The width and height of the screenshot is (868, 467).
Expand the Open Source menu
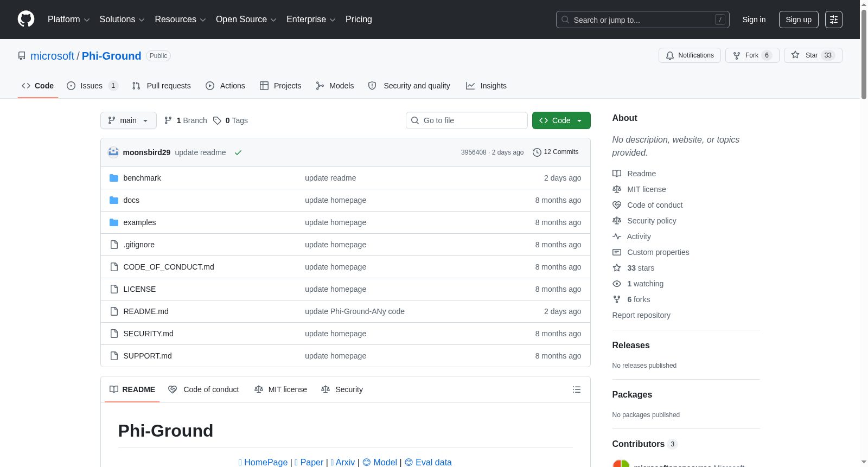[246, 20]
